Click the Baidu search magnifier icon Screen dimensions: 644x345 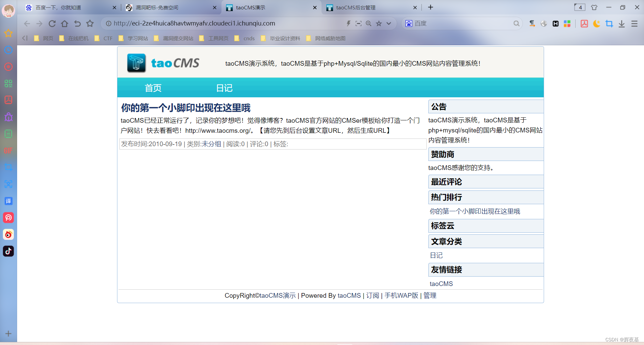517,23
